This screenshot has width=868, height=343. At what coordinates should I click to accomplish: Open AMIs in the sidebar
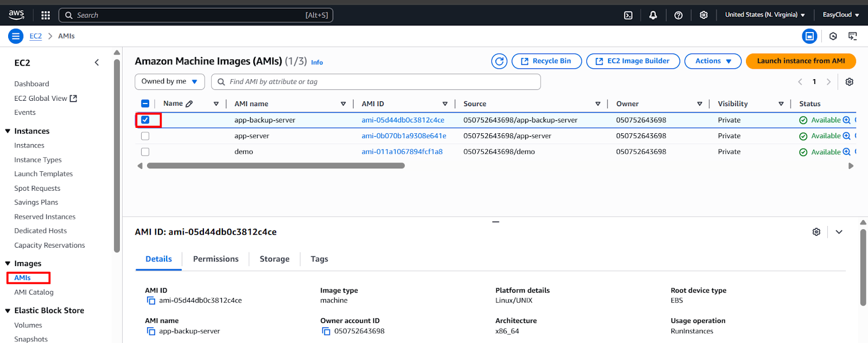(x=22, y=278)
